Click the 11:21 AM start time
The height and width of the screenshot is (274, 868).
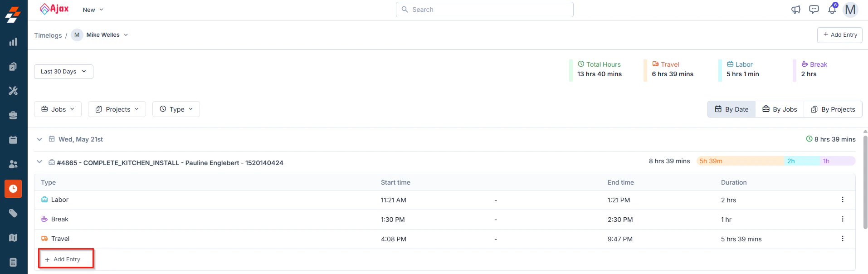(394, 200)
